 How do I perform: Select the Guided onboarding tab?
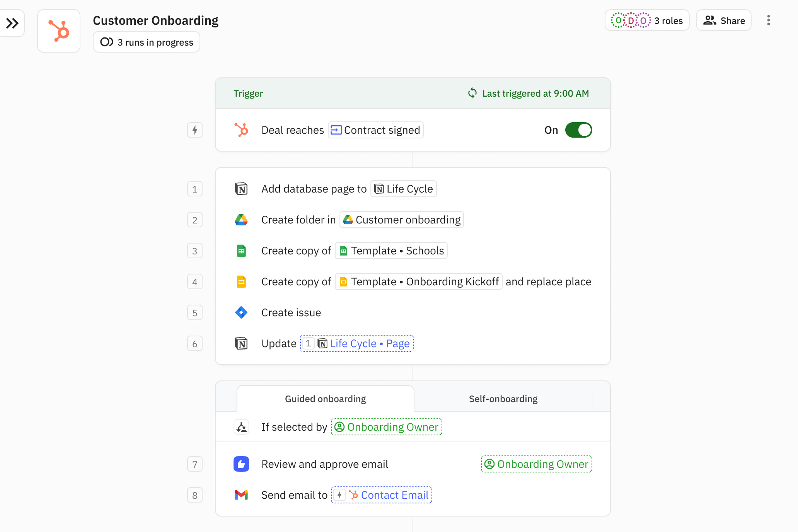point(325,399)
